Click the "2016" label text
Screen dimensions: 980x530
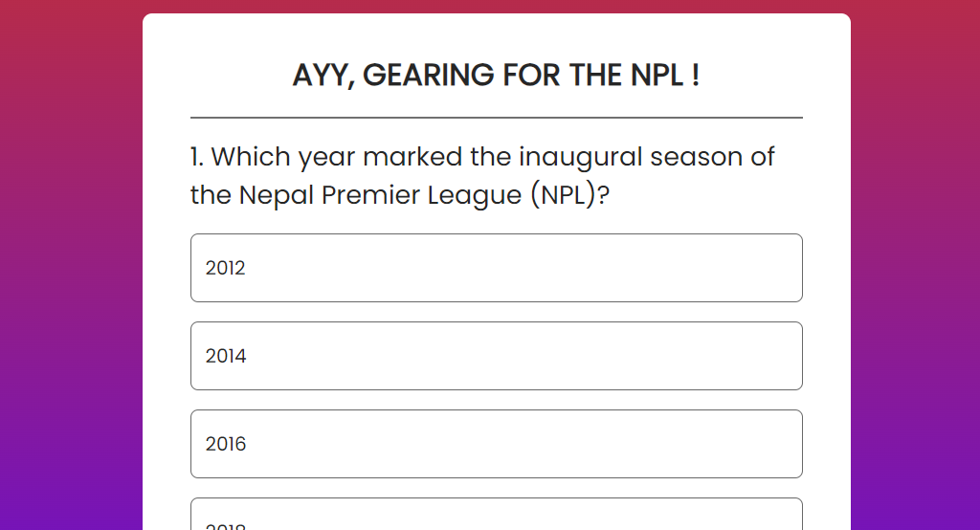tap(226, 444)
